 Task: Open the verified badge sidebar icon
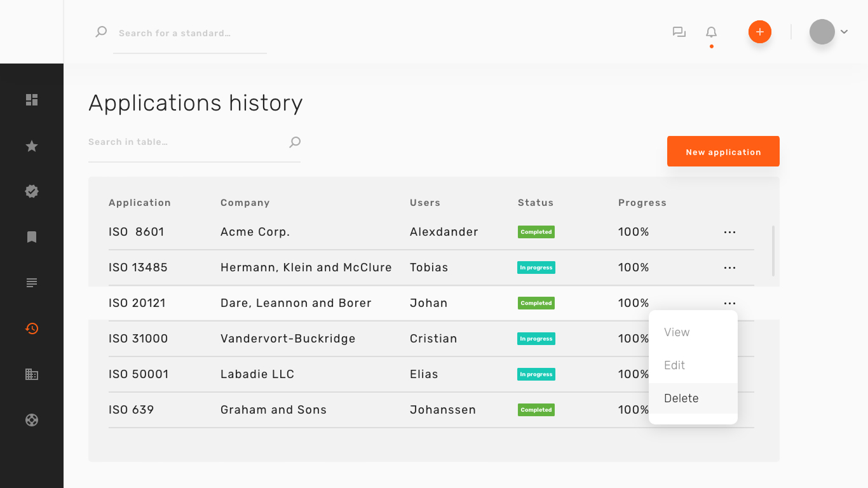[32, 191]
